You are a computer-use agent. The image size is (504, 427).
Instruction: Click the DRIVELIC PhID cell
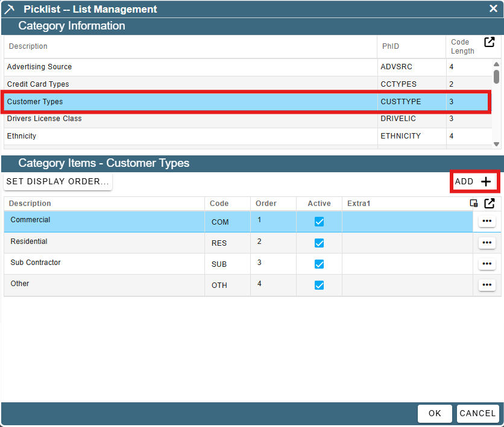[x=412, y=119]
